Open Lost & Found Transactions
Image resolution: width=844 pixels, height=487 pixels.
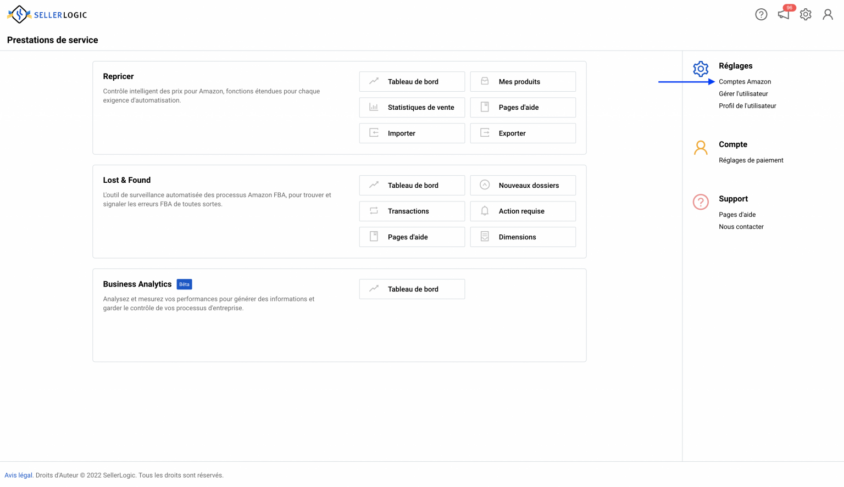(412, 211)
